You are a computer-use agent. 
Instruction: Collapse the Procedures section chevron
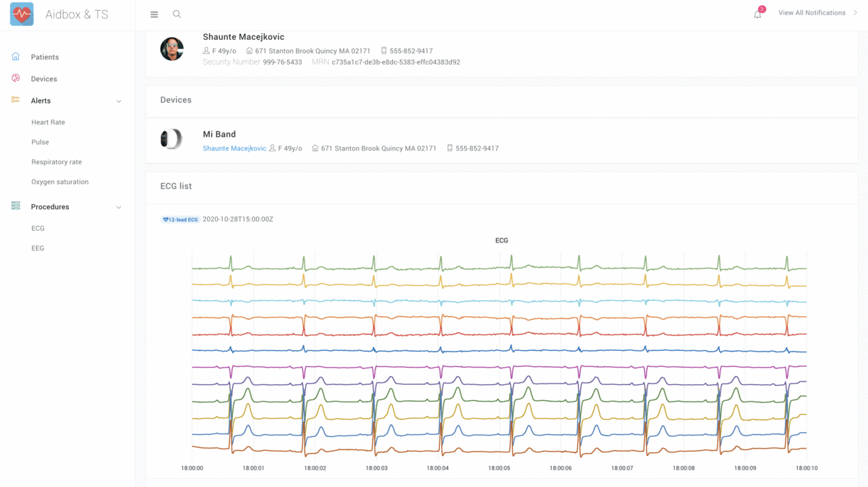119,208
